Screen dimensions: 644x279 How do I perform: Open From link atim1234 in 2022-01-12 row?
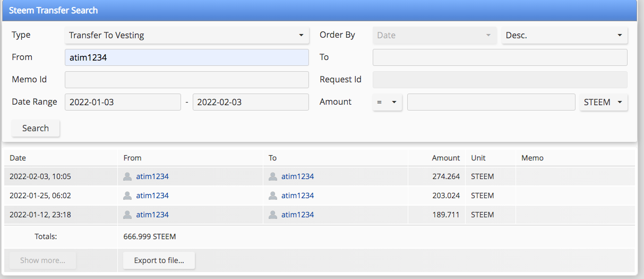[152, 215]
